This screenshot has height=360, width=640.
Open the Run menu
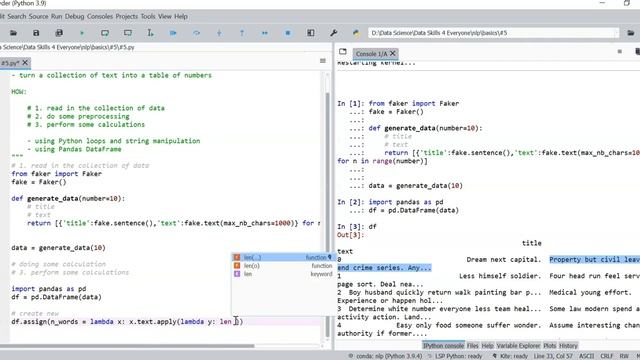click(56, 16)
